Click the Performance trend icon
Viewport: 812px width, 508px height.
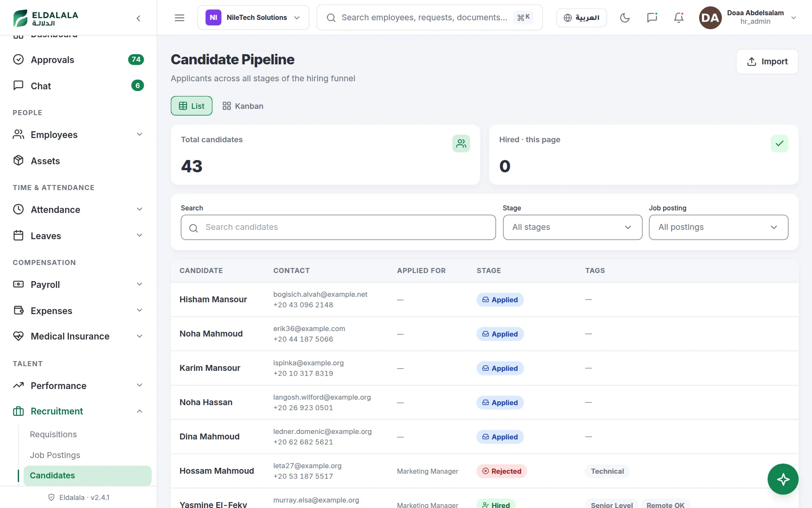pyautogui.click(x=18, y=385)
